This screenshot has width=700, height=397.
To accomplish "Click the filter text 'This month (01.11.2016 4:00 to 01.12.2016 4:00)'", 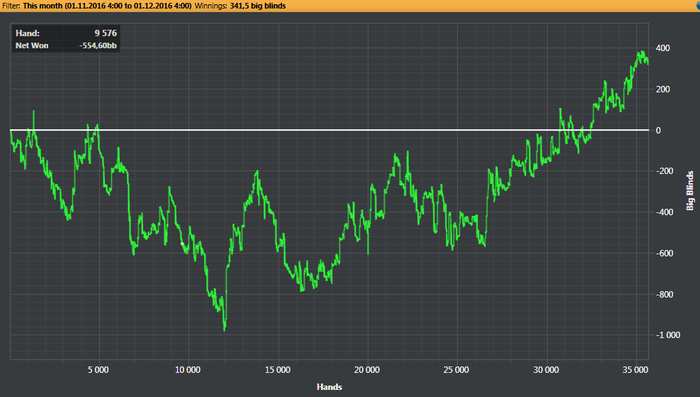I will 107,6.
